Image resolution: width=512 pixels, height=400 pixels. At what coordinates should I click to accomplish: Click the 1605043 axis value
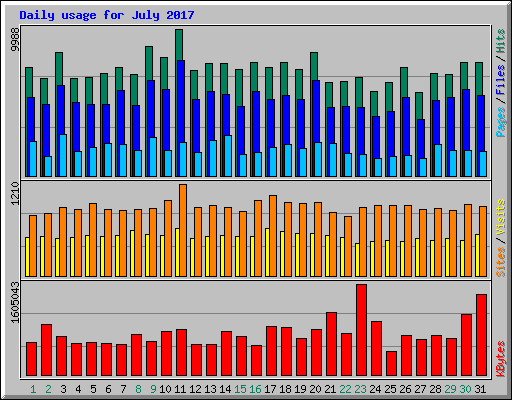pyautogui.click(x=15, y=302)
